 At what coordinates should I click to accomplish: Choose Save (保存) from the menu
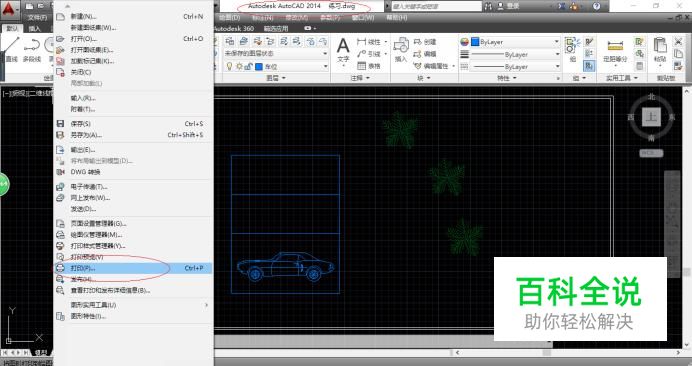point(133,124)
